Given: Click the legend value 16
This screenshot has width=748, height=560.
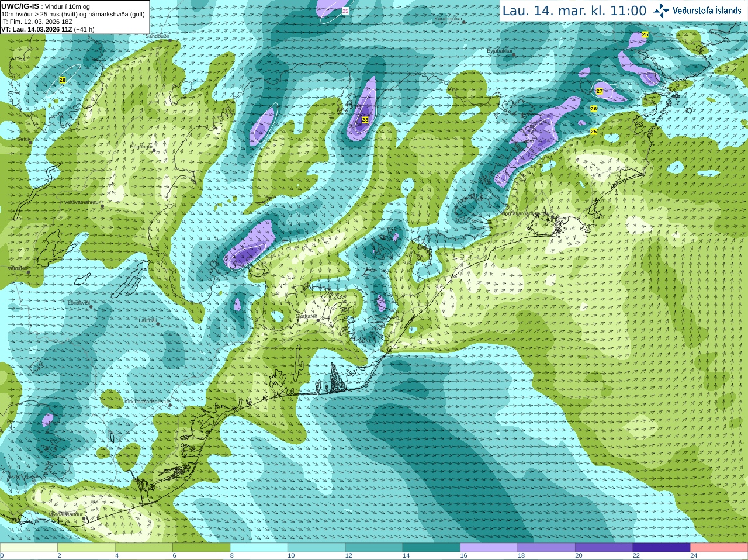Looking at the screenshot, I should (x=463, y=556).
